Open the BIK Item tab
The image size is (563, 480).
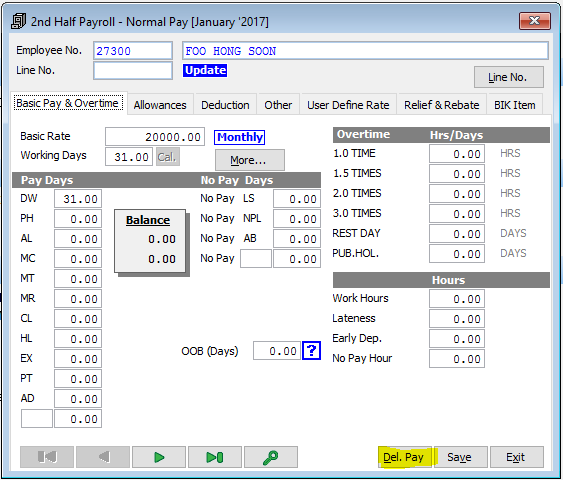point(515,105)
